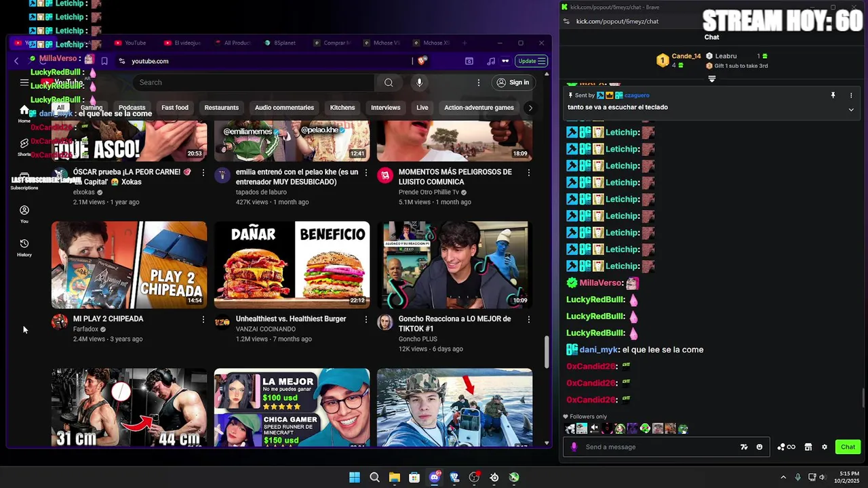Open options menu for MI PLAY 2 CHIPEADA video
The image size is (868, 488).
[203, 319]
